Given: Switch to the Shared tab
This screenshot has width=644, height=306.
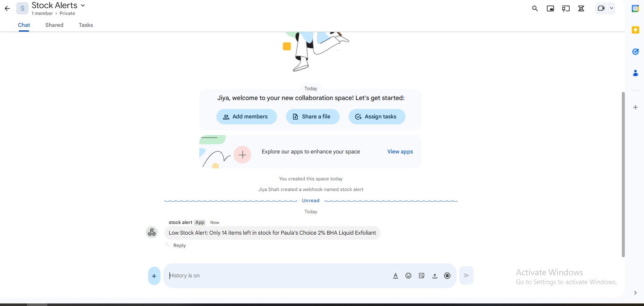Looking at the screenshot, I should click(x=54, y=25).
